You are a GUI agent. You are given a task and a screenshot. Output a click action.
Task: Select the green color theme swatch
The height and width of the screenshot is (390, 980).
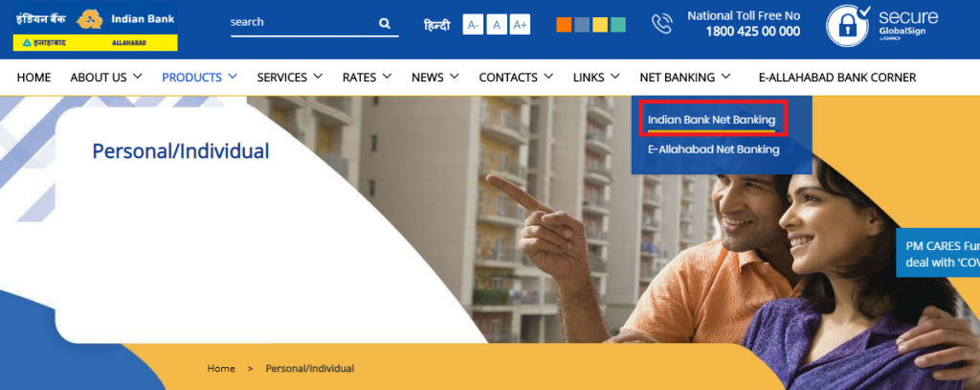(618, 24)
